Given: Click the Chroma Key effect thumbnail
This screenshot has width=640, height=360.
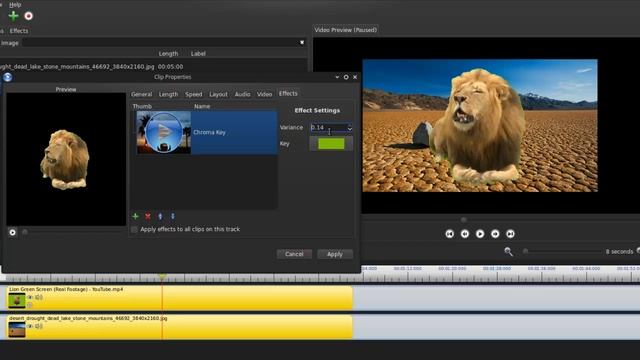Looking at the screenshot, I should (163, 132).
